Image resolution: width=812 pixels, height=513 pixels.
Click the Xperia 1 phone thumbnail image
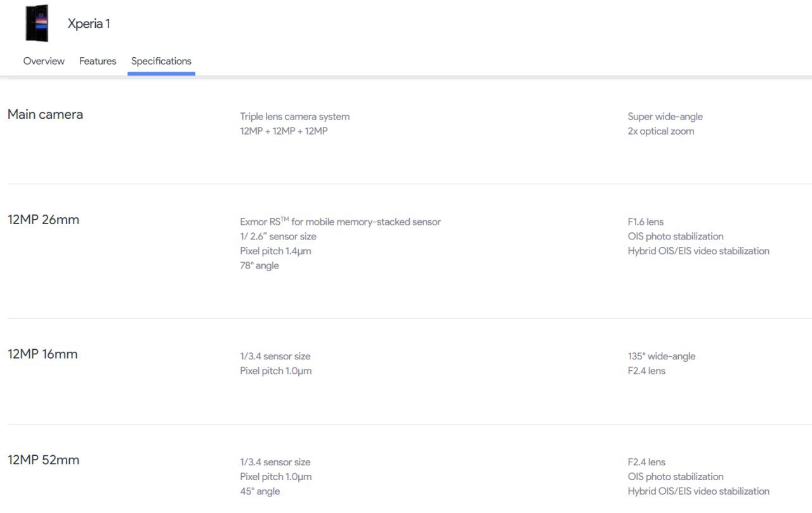37,23
